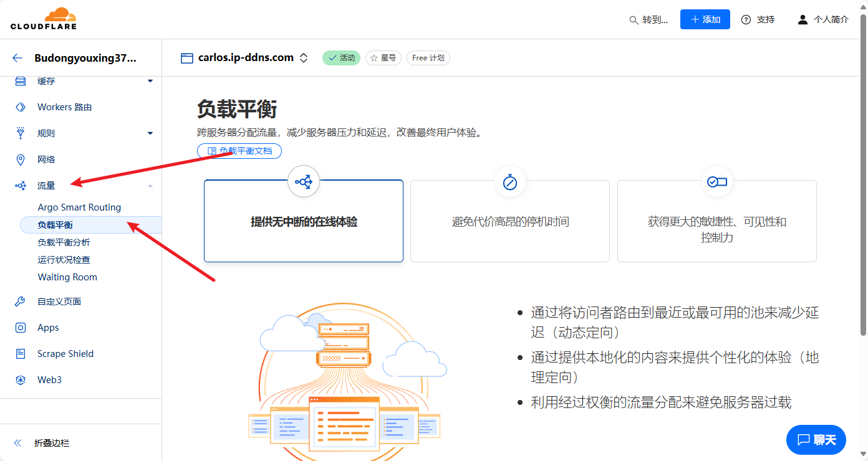The image size is (868, 461).
Task: Click the checkmark toggle icon above 获得更大的敏捷性
Action: [717, 181]
